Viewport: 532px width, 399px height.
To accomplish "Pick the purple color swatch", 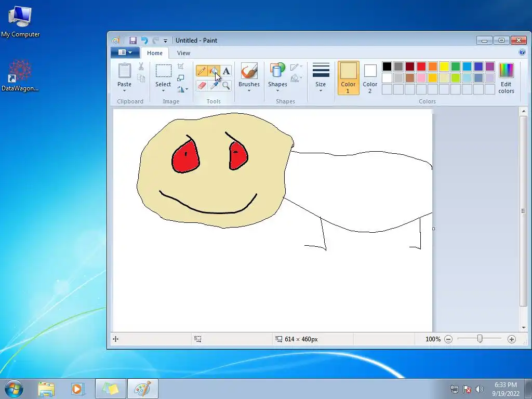I will coord(490,66).
